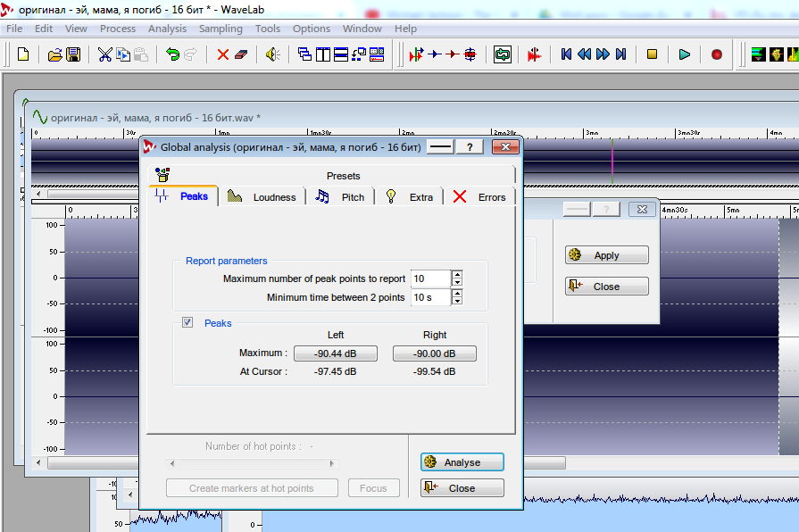The width and height of the screenshot is (799, 532).
Task: Decrease minimum time between 2 points
Action: [457, 301]
